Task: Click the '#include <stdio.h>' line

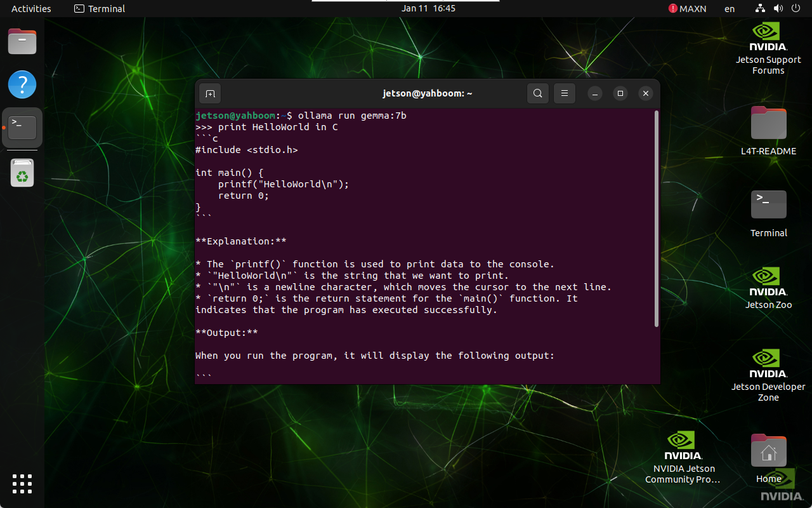Action: click(247, 150)
